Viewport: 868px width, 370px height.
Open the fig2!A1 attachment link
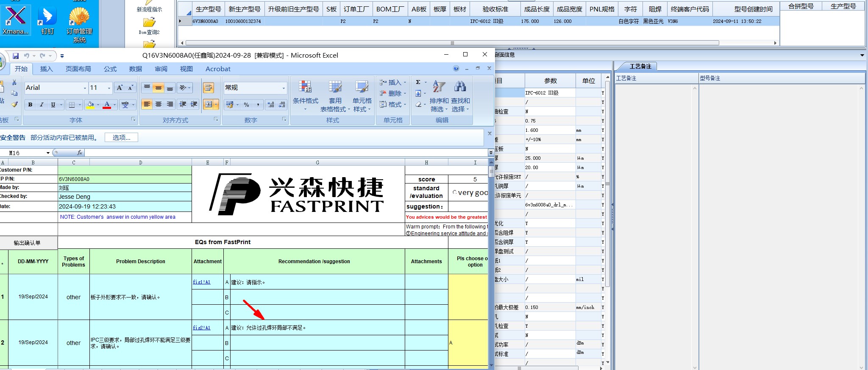[x=202, y=328]
